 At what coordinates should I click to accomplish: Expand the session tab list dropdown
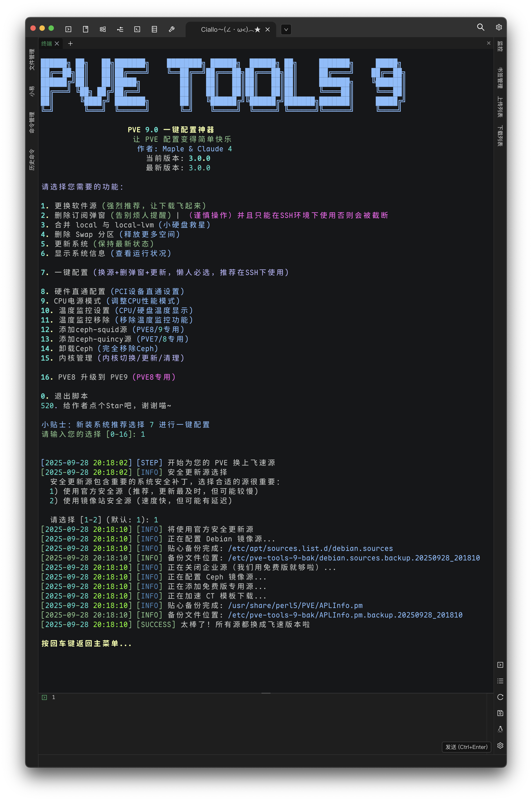pos(286,29)
